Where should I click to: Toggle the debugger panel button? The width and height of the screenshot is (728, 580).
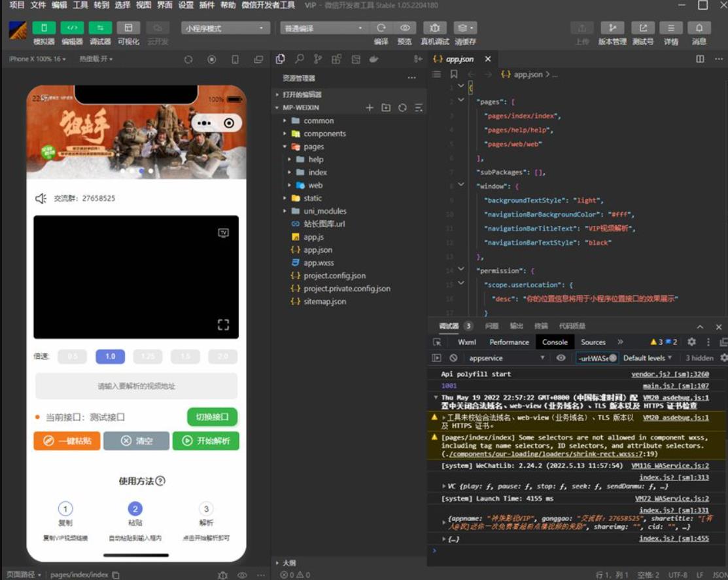[x=100, y=28]
